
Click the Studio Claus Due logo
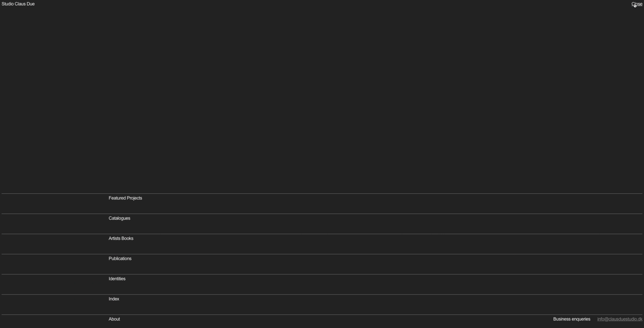tap(18, 4)
